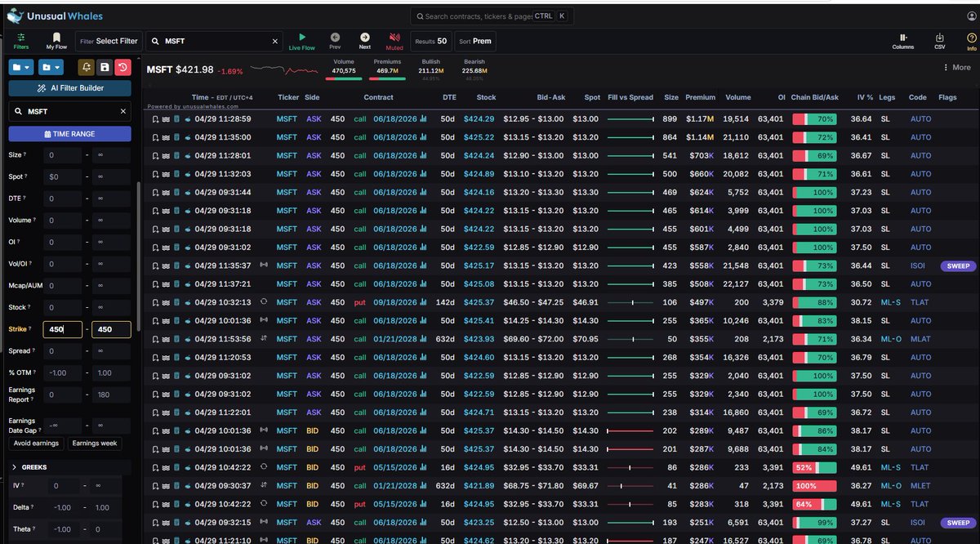Launch the AI Filter Builder
Screen dimensions: 980x544
[x=70, y=88]
